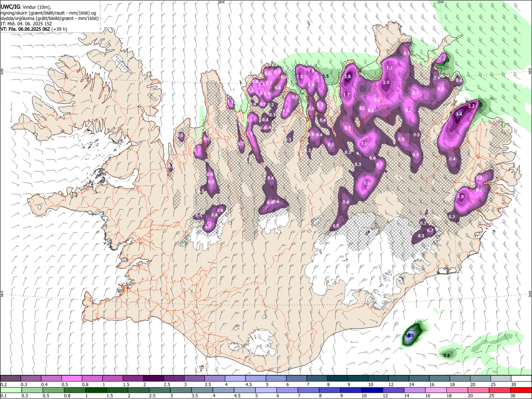
Task: Select the red 30+ swatch in bottom legend row
Action: 521,390
